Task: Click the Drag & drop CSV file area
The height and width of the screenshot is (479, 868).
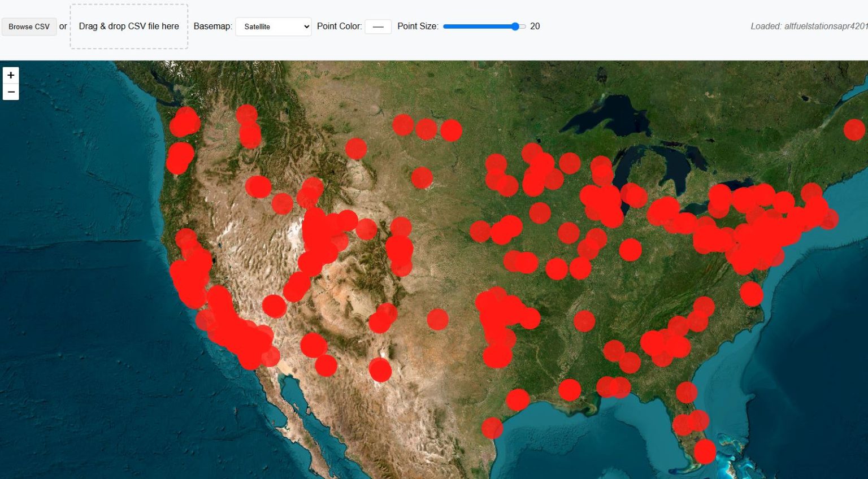Action: 129,26
